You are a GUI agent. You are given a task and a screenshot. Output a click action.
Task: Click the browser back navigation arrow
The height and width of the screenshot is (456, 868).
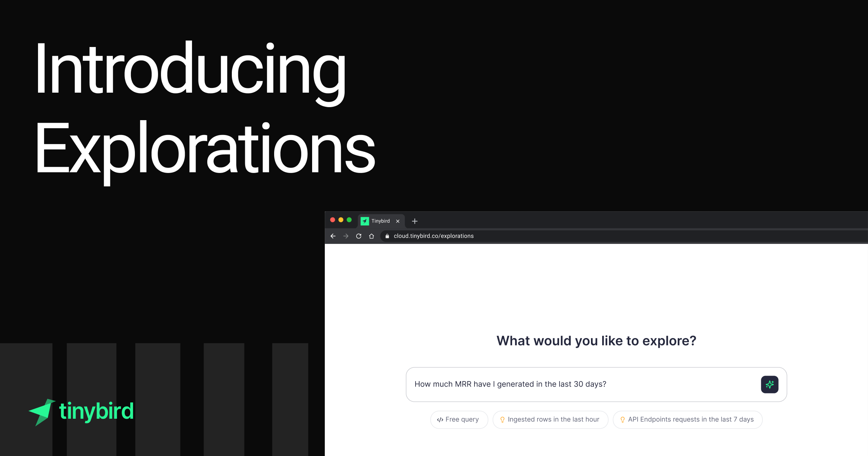(x=333, y=236)
